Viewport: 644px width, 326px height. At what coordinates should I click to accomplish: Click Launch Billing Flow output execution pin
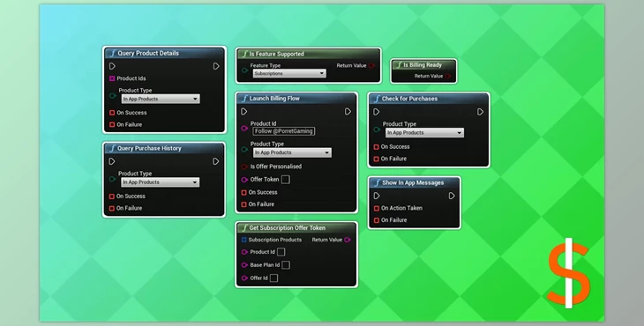point(348,112)
